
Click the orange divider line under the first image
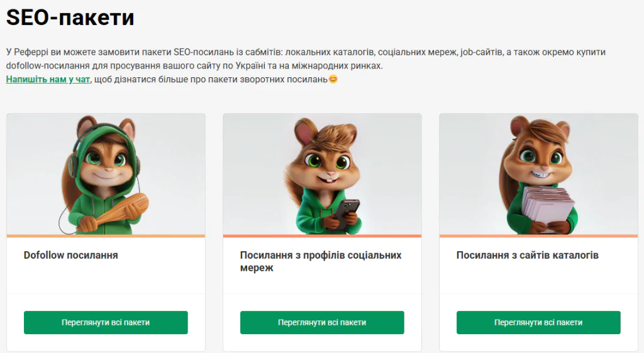click(x=106, y=236)
